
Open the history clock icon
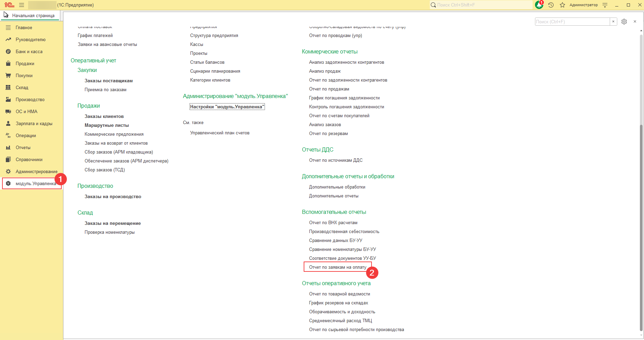coord(551,5)
